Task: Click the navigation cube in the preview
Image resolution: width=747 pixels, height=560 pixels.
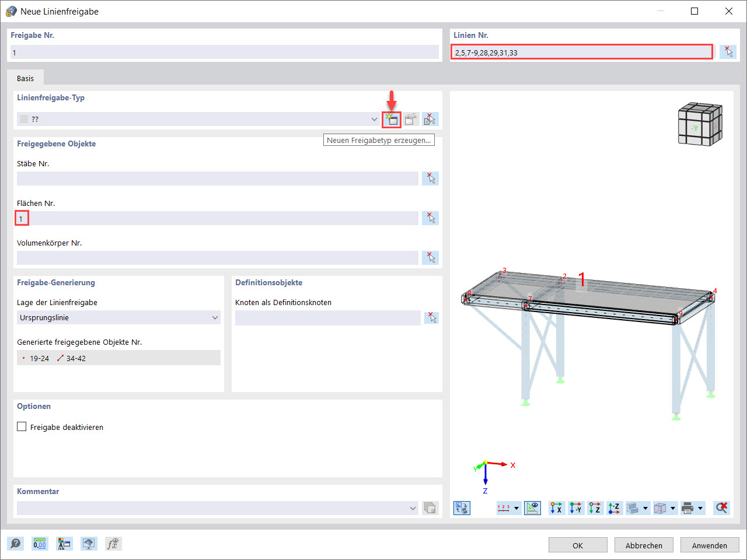Action: point(700,124)
